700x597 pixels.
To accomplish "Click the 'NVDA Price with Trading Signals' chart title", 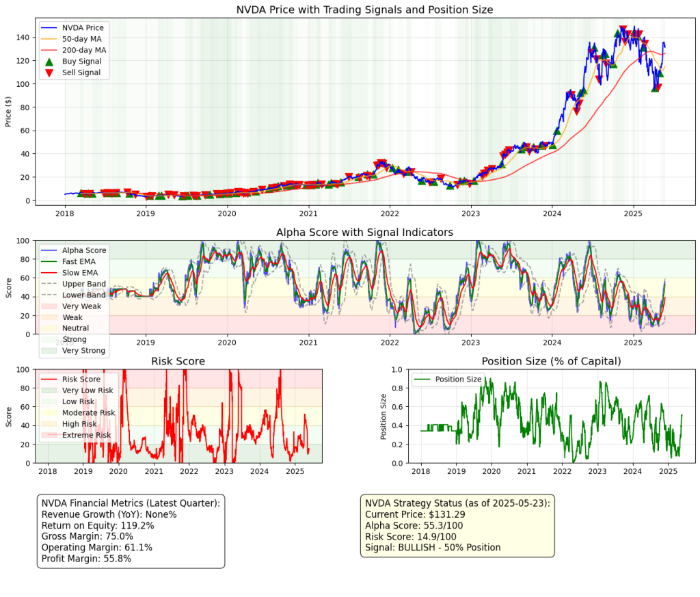I will [x=365, y=10].
